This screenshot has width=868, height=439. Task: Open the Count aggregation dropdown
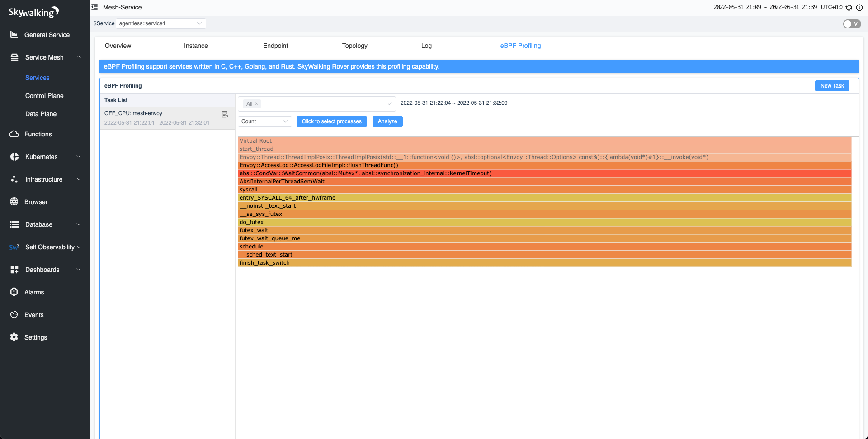(x=264, y=121)
